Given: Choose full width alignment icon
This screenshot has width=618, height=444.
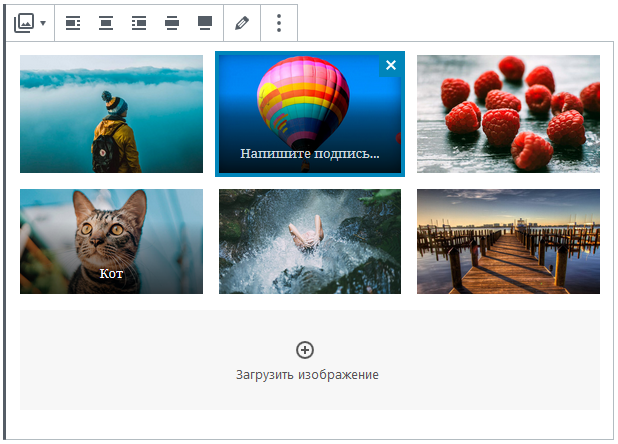Looking at the screenshot, I should (205, 23).
